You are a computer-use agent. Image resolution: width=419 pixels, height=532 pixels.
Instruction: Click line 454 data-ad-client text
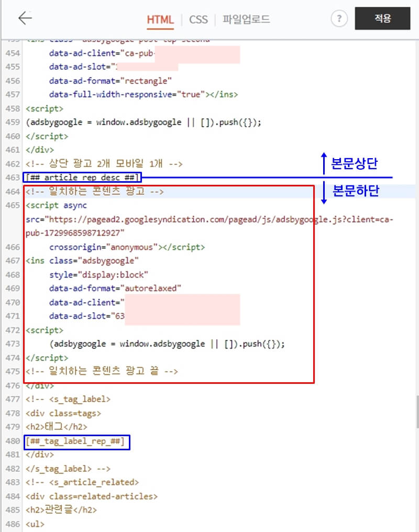point(102,53)
